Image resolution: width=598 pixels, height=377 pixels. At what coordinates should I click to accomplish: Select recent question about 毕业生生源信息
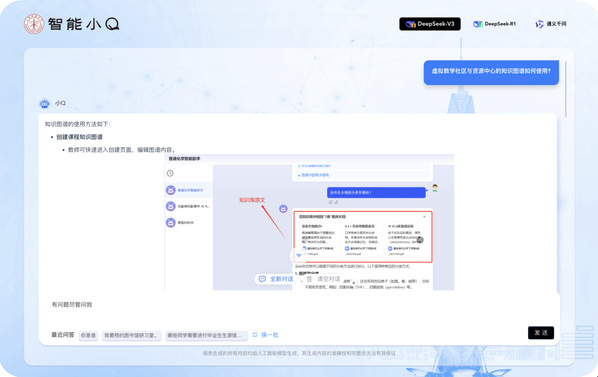coord(206,335)
